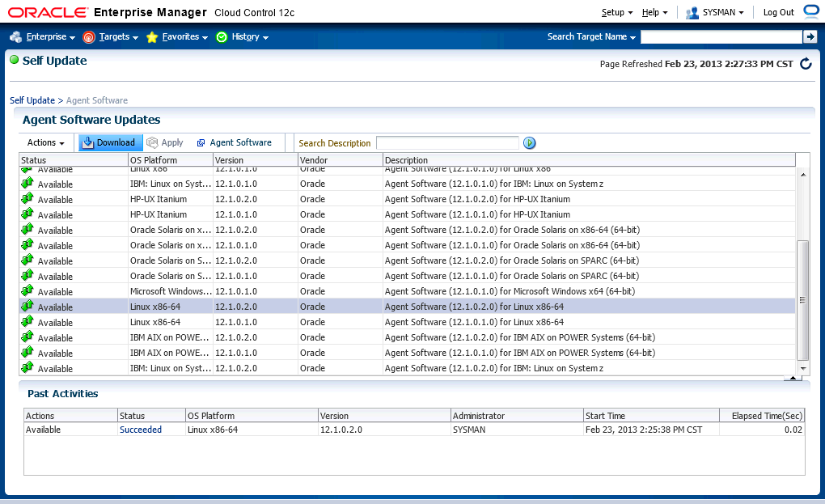
Task: Open the Targets menu
Action: pyautogui.click(x=118, y=37)
